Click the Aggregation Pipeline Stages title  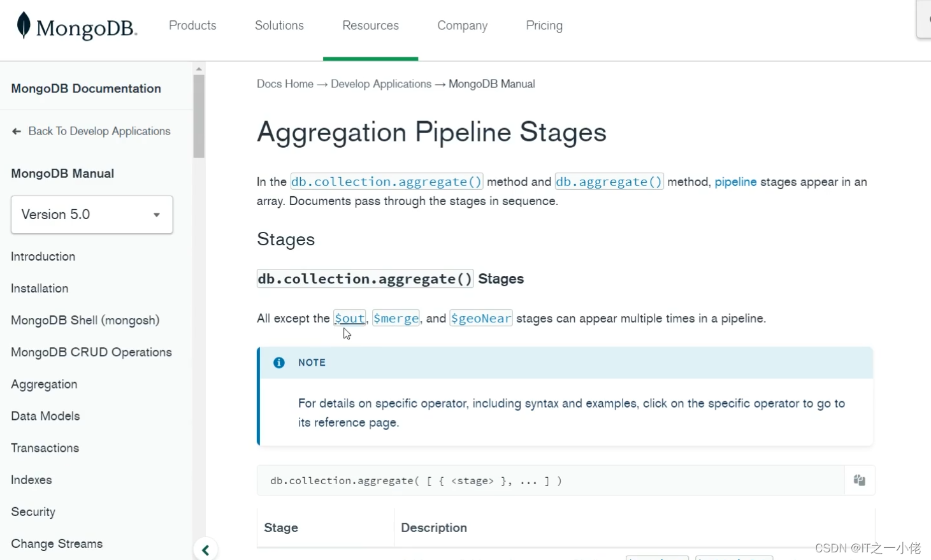pyautogui.click(x=431, y=133)
